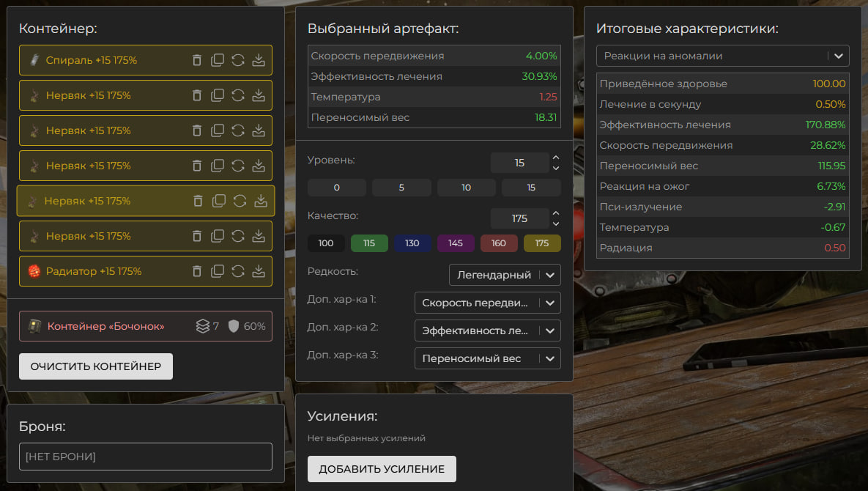This screenshot has width=868, height=491.
Task: Decrease Качество with the down arrow
Action: (556, 224)
